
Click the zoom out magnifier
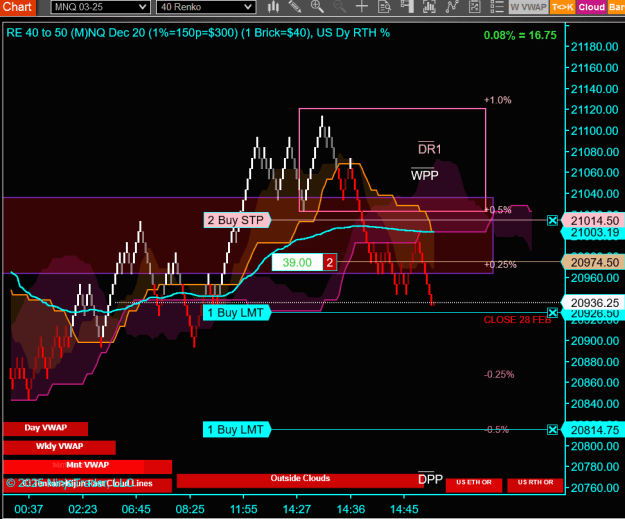point(339,7)
